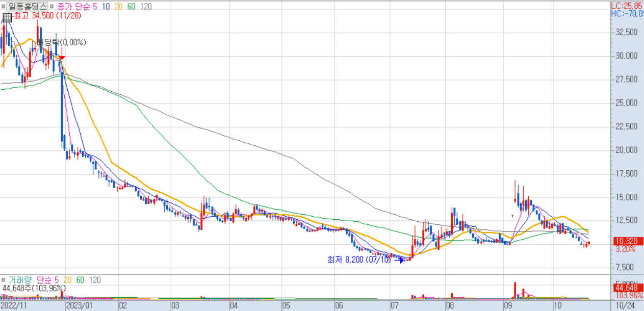
Task: Toggle the volume 120-day average label
Action: [94, 280]
